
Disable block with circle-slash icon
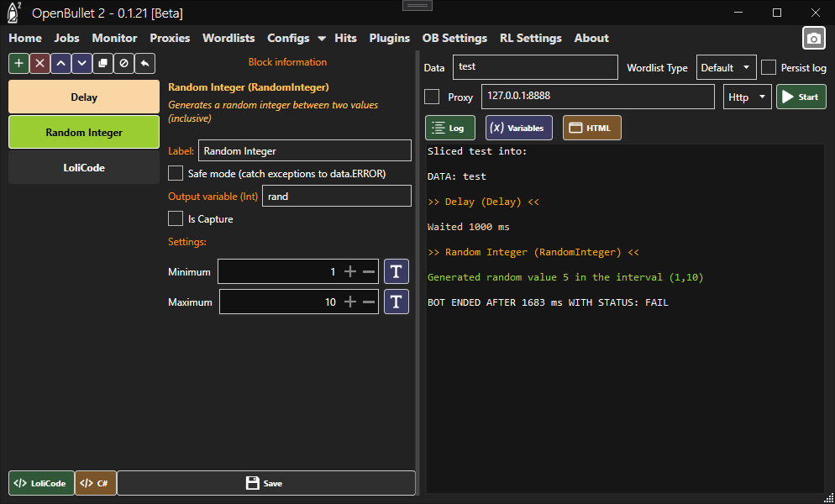(123, 63)
